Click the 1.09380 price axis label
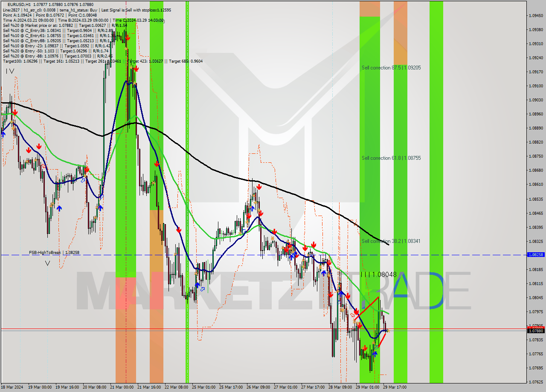 536,30
